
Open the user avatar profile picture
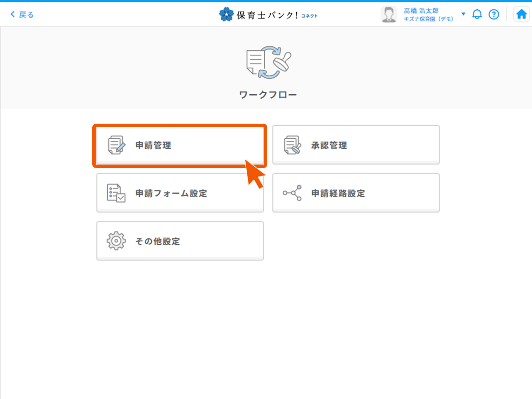(388, 14)
